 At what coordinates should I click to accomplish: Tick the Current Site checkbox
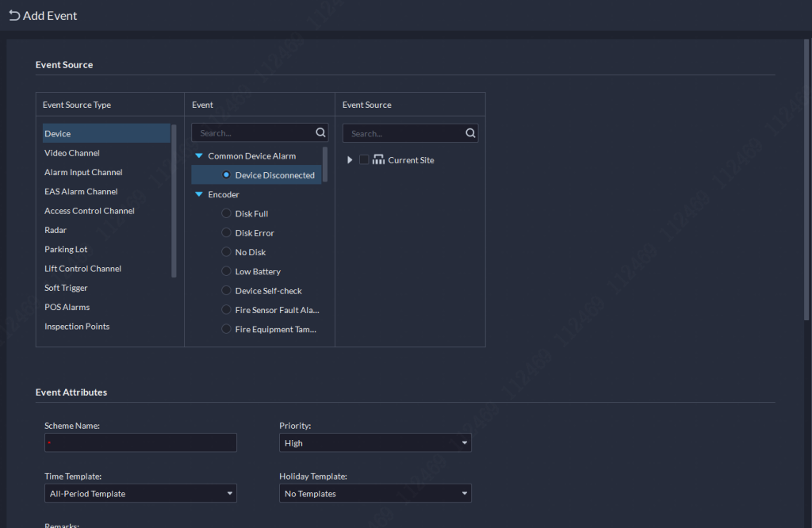(x=364, y=160)
